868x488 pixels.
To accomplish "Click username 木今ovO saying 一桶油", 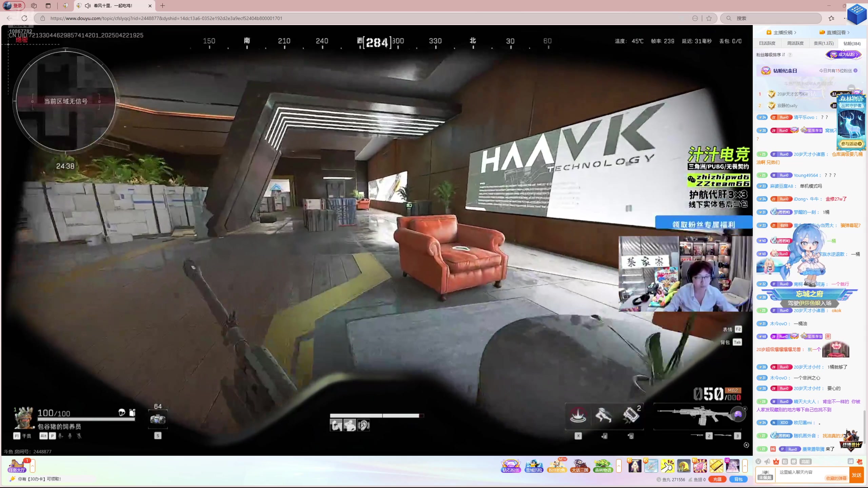I will pos(780,324).
